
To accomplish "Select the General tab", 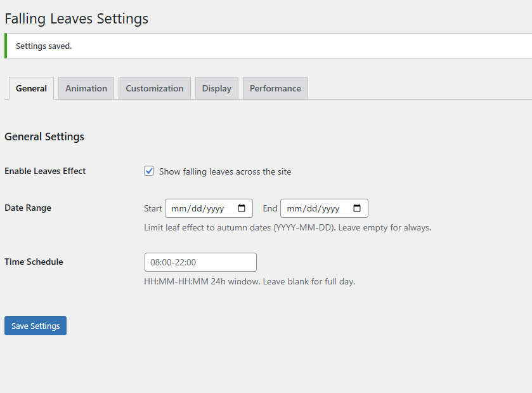I will tap(31, 88).
